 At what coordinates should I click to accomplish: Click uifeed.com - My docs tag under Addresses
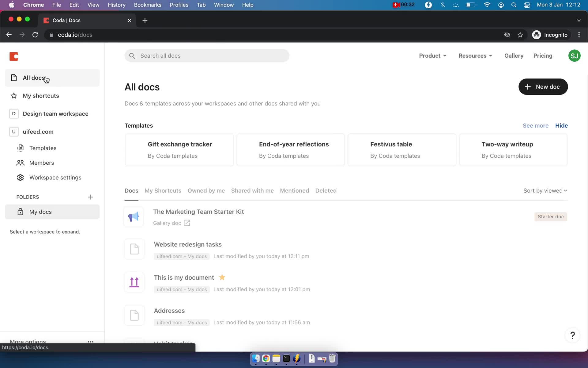coord(182,323)
